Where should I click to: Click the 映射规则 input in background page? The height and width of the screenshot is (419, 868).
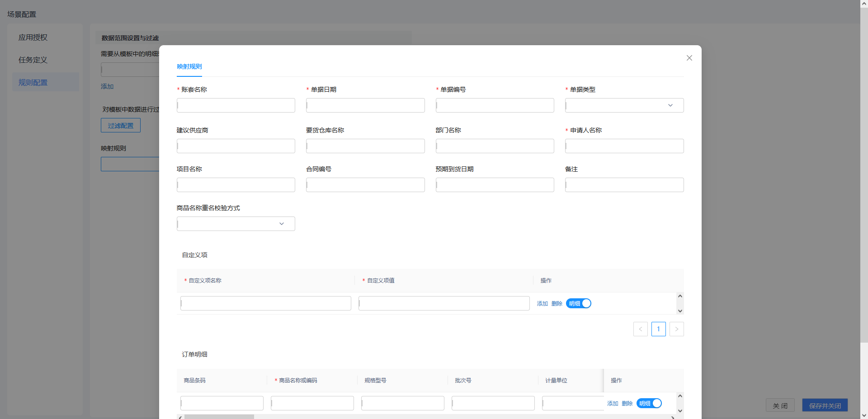pyautogui.click(x=130, y=164)
